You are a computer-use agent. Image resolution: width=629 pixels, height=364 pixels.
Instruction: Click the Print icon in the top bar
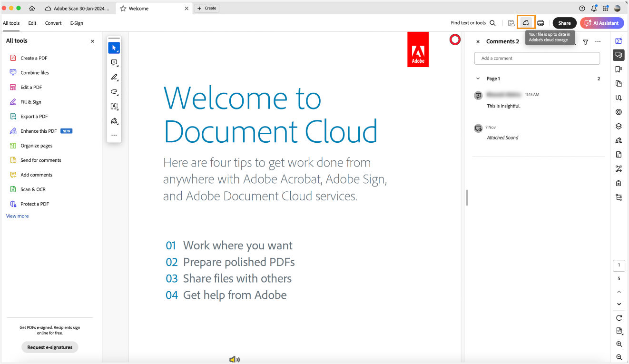click(x=541, y=22)
